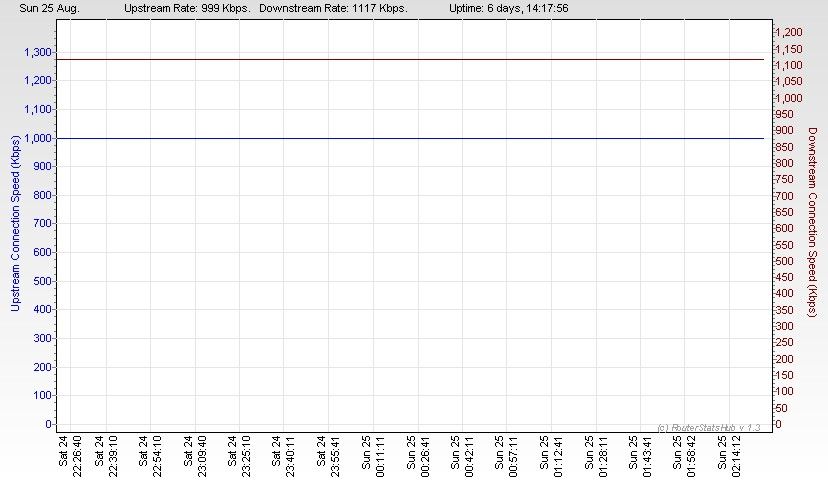Viewport: 828px width, 480px height.
Task: Click the 200 label on upstream axis
Action: (42, 367)
